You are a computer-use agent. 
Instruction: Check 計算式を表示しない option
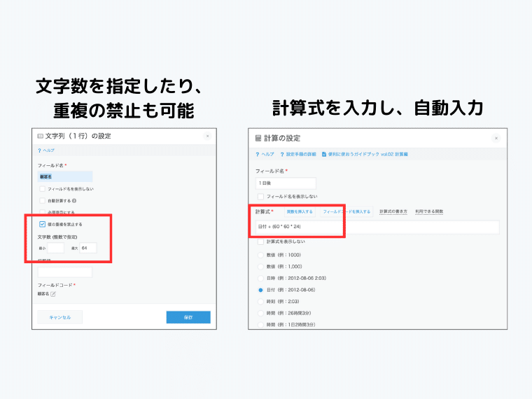click(261, 241)
